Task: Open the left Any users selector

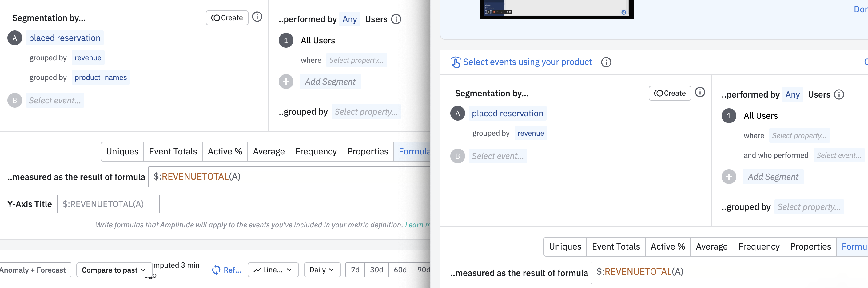Action: 349,19
